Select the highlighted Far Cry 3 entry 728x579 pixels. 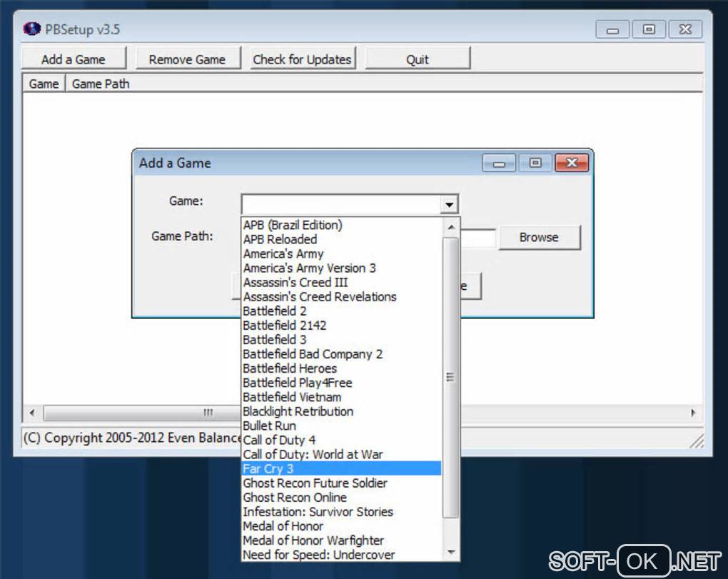click(x=341, y=468)
